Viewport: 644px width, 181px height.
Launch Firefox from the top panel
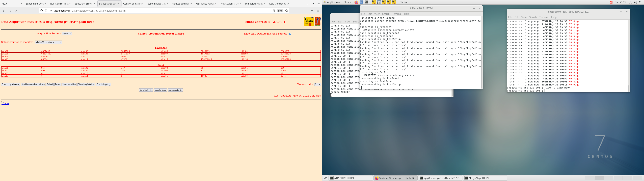pos(356,2)
